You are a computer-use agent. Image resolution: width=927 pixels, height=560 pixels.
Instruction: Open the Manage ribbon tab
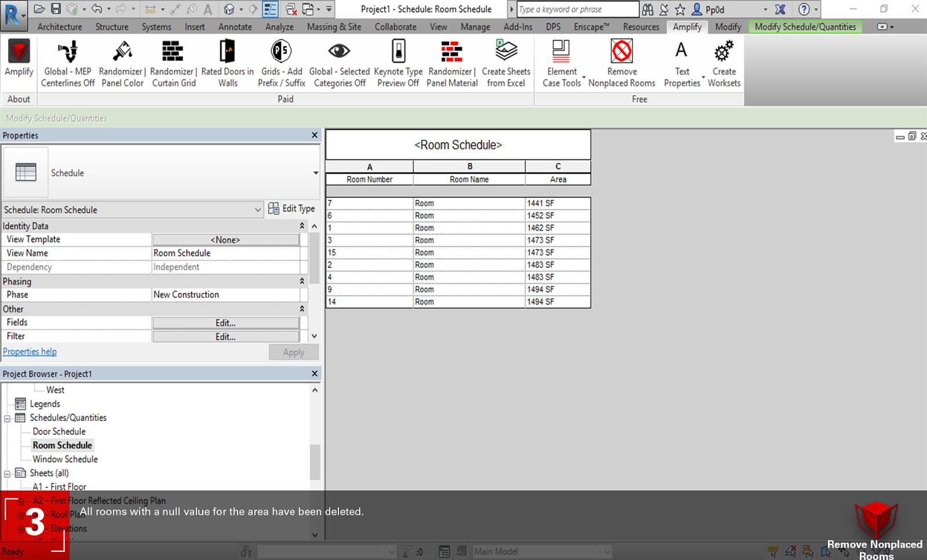(x=475, y=27)
